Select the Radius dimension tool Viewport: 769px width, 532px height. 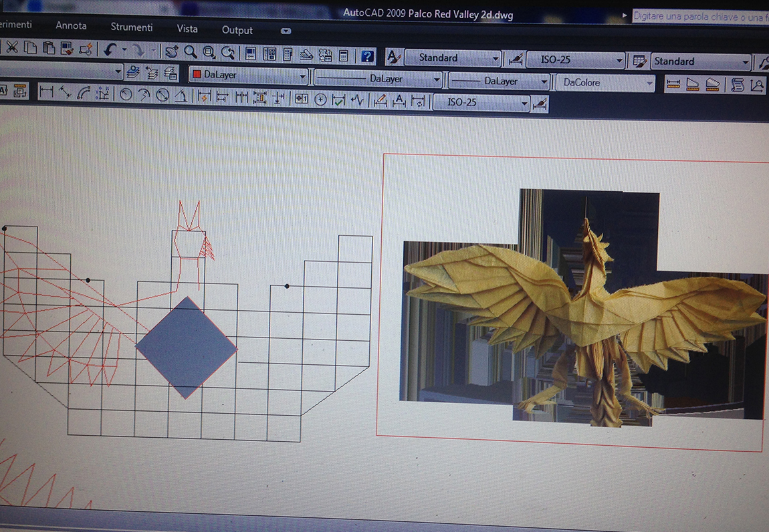click(126, 94)
